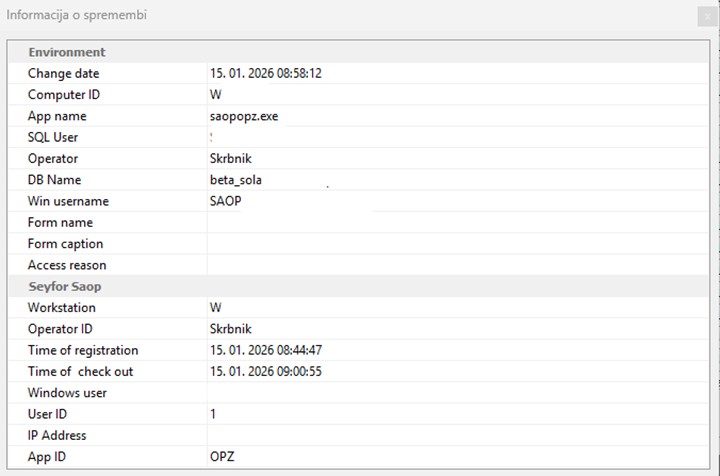The image size is (720, 476).
Task: Click the Time of registration value
Action: [x=265, y=350]
